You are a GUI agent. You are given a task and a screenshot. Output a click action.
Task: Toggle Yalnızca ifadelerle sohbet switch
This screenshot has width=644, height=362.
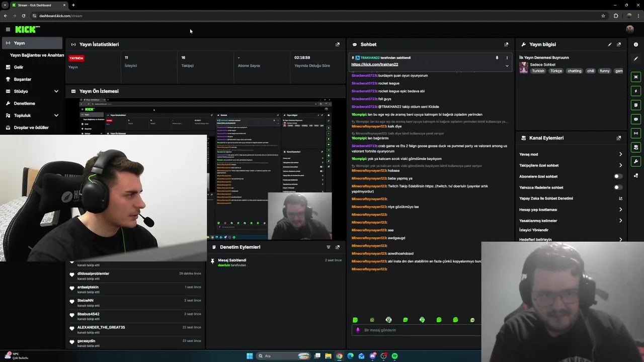click(618, 188)
